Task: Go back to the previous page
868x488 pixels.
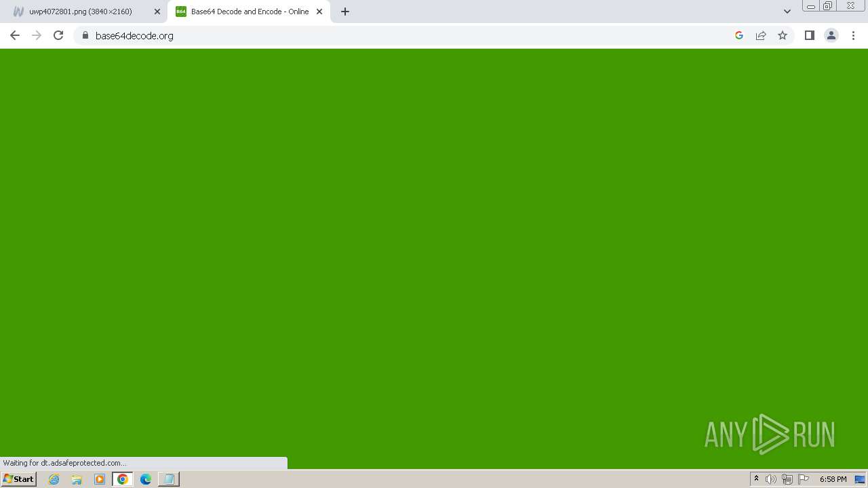Action: click(15, 35)
